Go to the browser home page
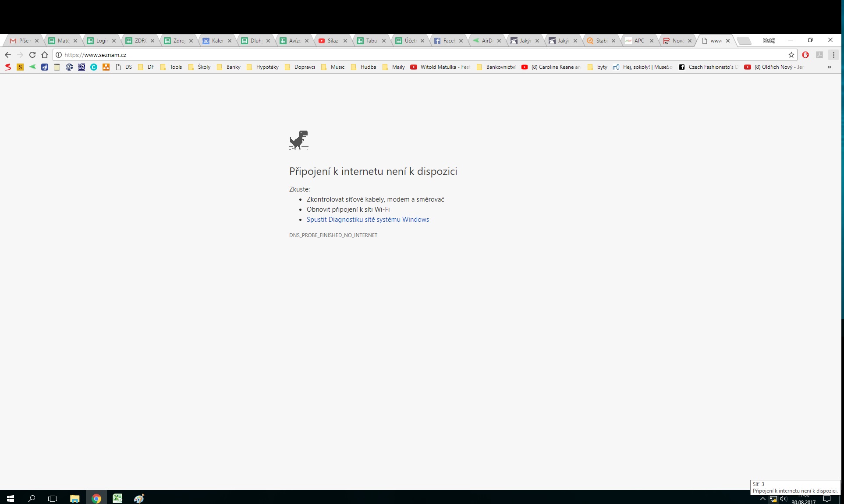The height and width of the screenshot is (504, 844). [x=45, y=55]
